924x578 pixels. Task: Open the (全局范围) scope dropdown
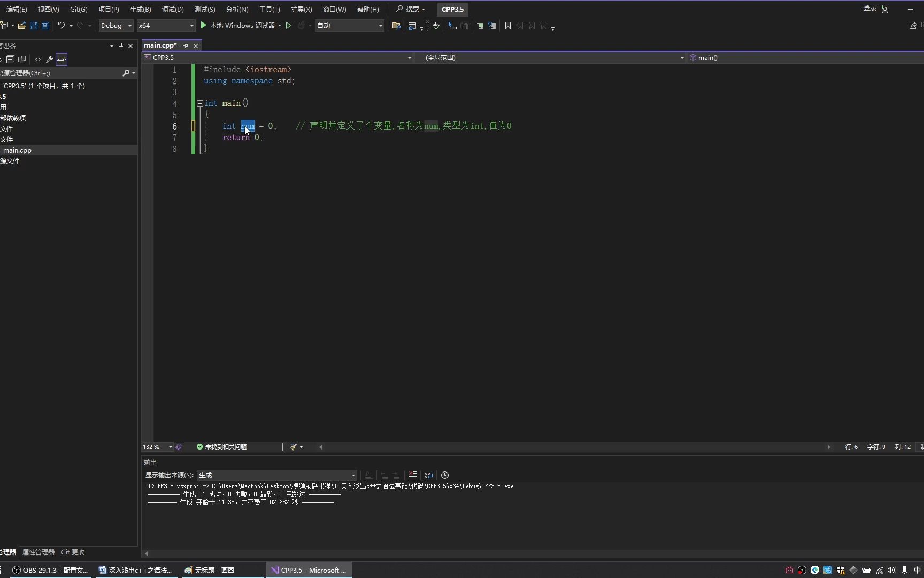coord(552,57)
